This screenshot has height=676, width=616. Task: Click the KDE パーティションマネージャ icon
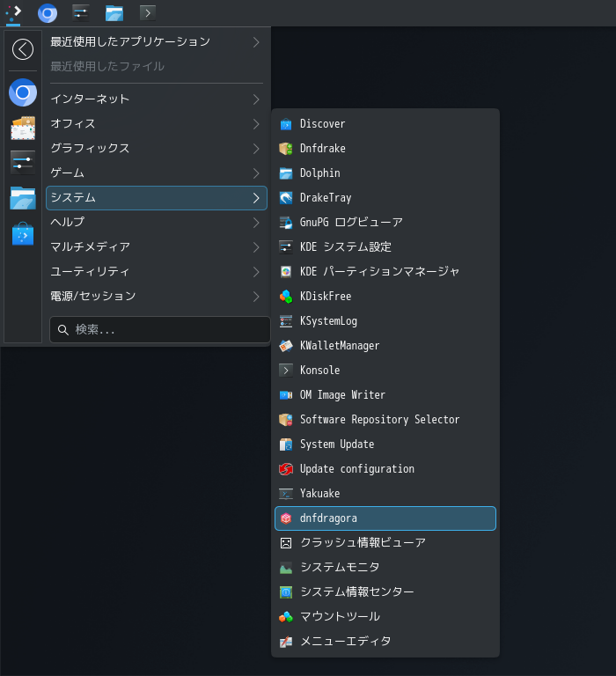[286, 272]
